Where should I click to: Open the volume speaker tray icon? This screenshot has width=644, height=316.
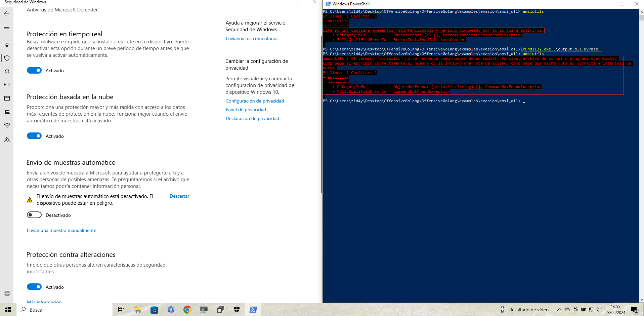(x=600, y=310)
